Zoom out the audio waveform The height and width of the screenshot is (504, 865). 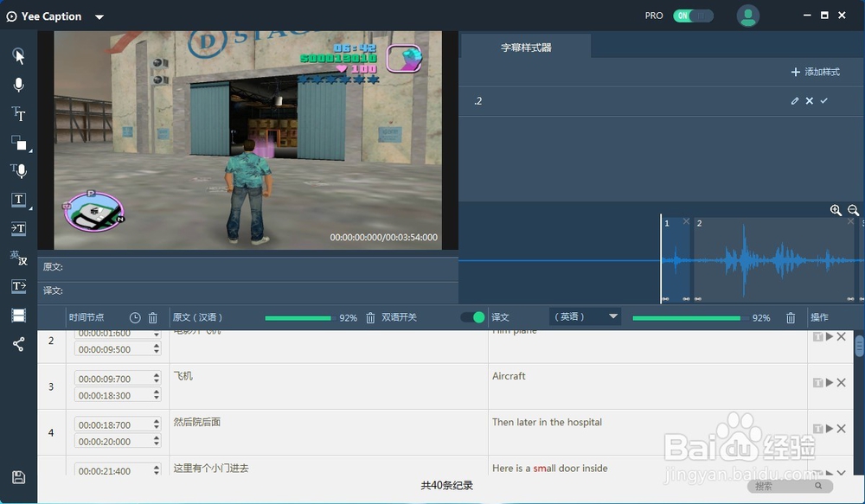click(x=854, y=210)
